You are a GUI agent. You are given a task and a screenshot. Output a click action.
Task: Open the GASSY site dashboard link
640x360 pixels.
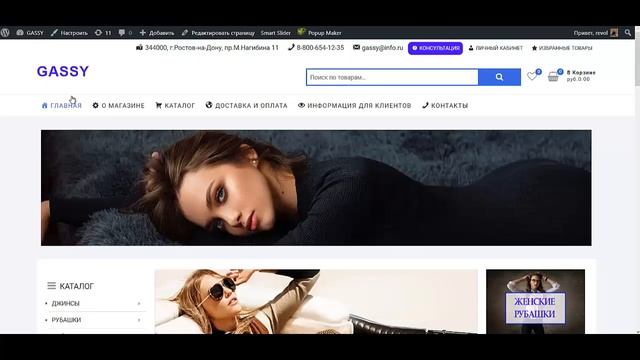click(30, 33)
